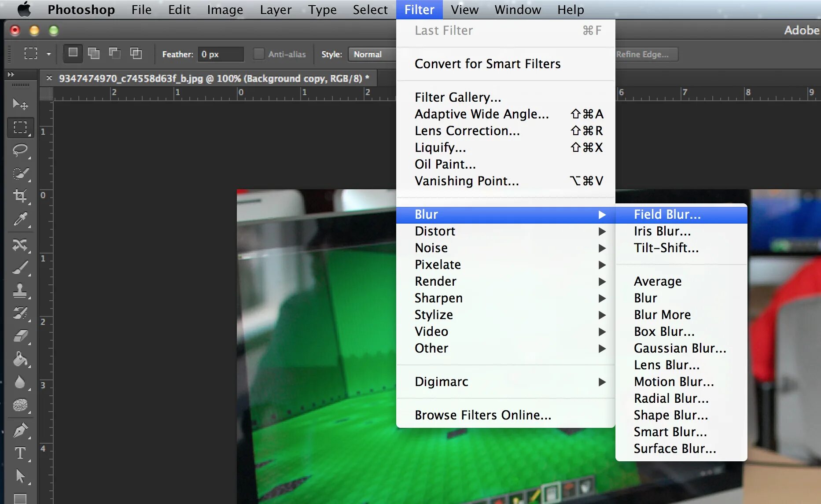Expand the Render submenu
The image size is (821, 504).
pyautogui.click(x=505, y=281)
